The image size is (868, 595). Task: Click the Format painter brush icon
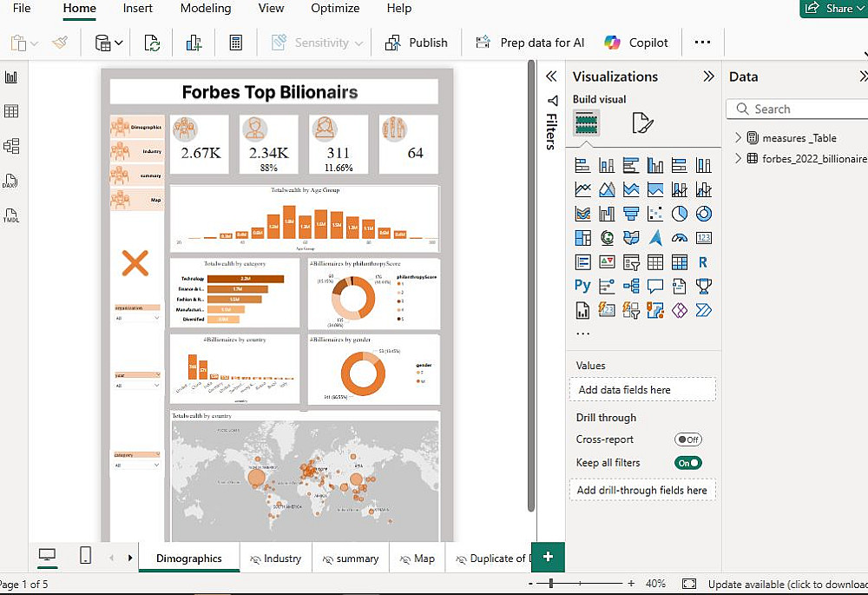pyautogui.click(x=60, y=43)
